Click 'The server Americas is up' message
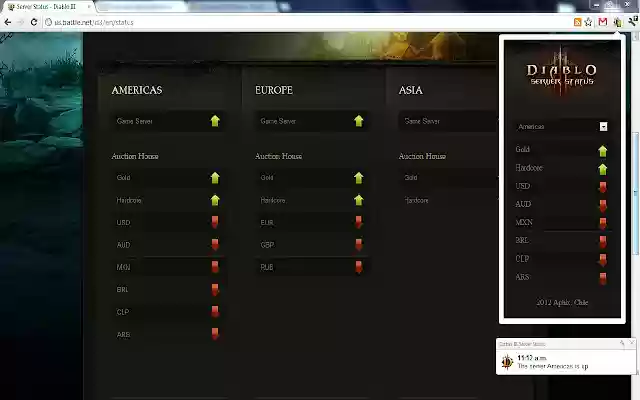640x400 pixels. click(553, 366)
